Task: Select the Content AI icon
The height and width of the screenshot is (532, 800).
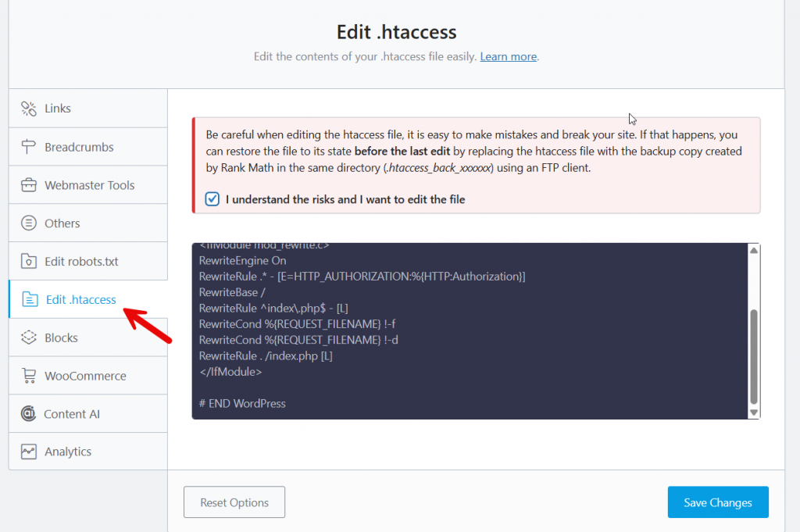Action: pyautogui.click(x=30, y=413)
